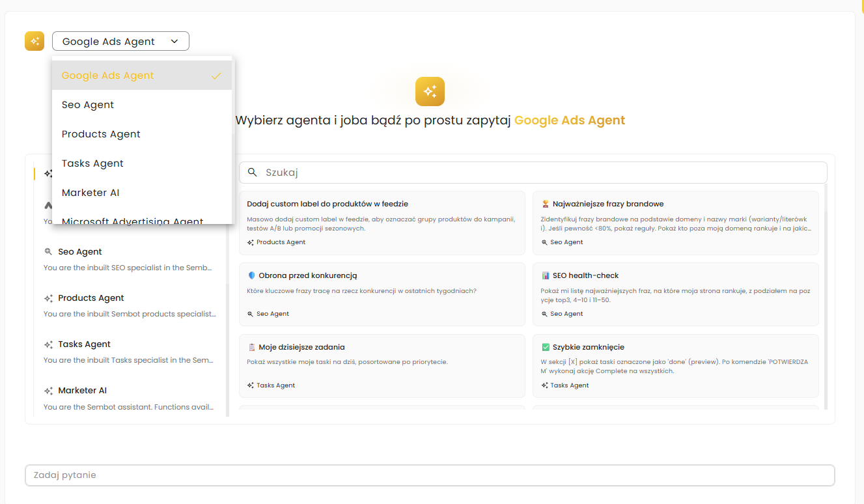Click the sparkle icon beside Products Agent in the agent list
The height and width of the screenshot is (504, 864).
(x=48, y=298)
